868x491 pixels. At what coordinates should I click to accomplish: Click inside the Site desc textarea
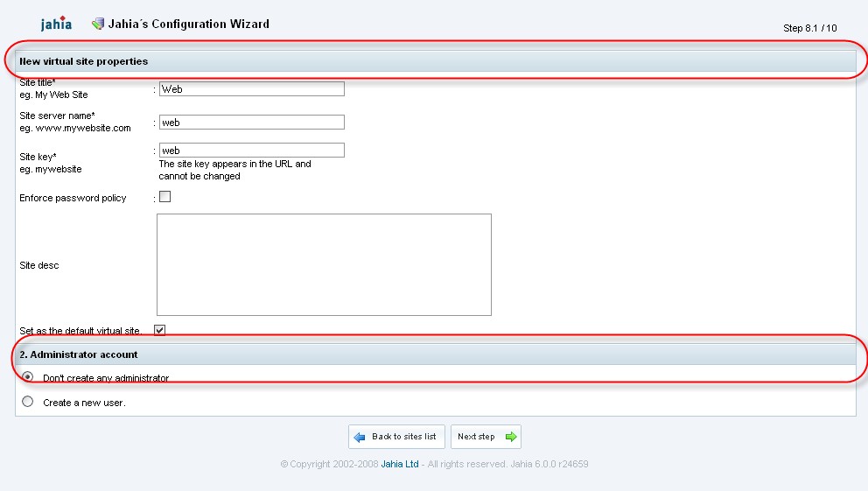324,264
